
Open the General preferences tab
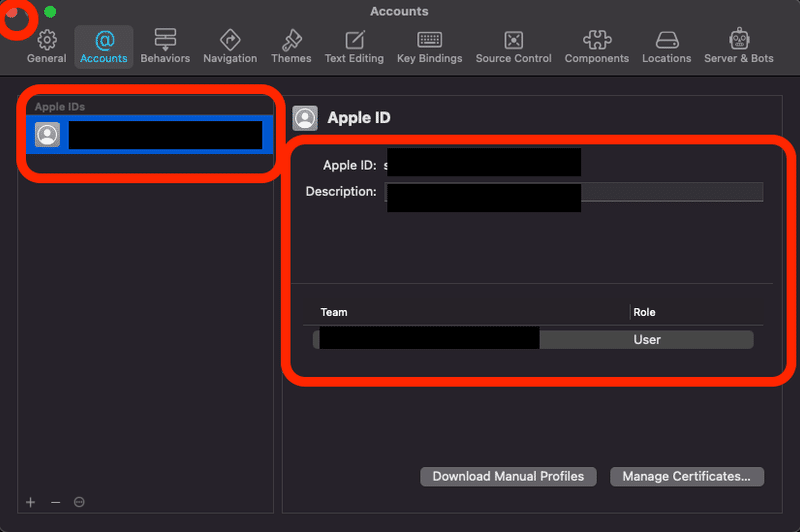tap(46, 47)
